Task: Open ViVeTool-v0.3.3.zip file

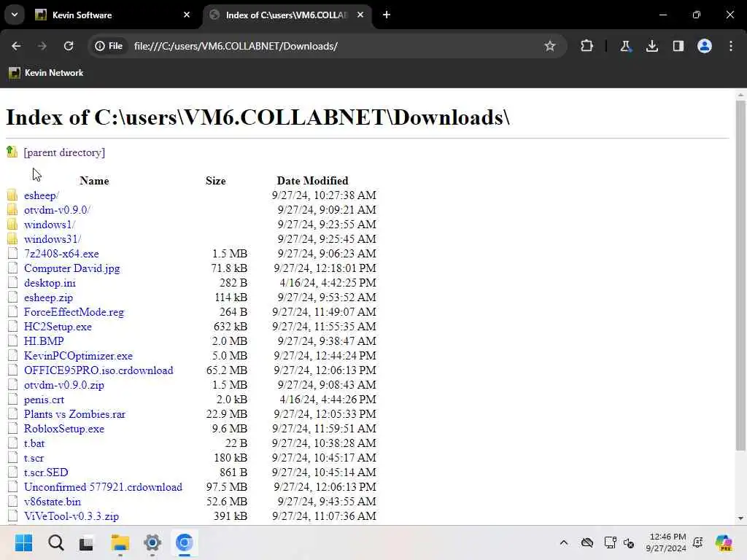Action: point(71,516)
